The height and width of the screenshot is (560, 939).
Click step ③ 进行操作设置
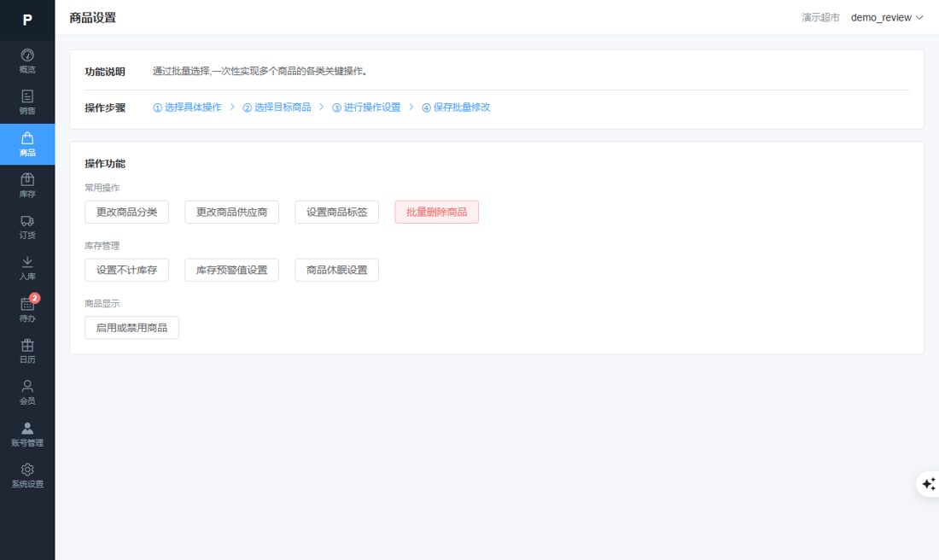click(366, 108)
